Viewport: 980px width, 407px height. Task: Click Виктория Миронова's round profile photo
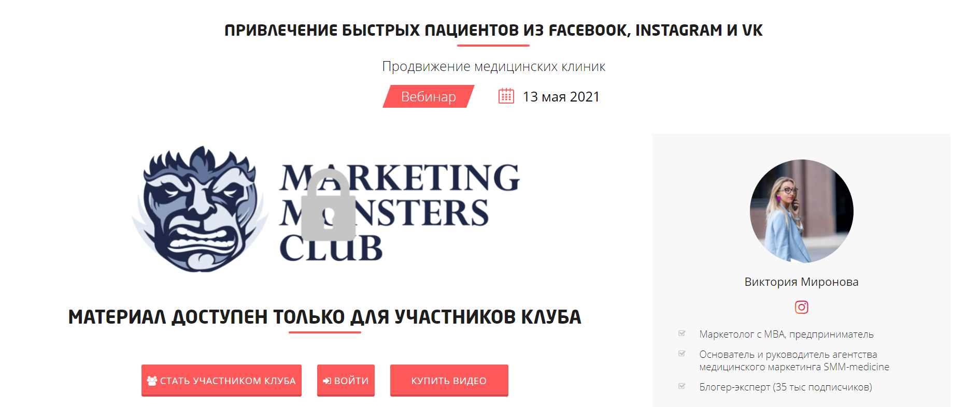coord(801,211)
